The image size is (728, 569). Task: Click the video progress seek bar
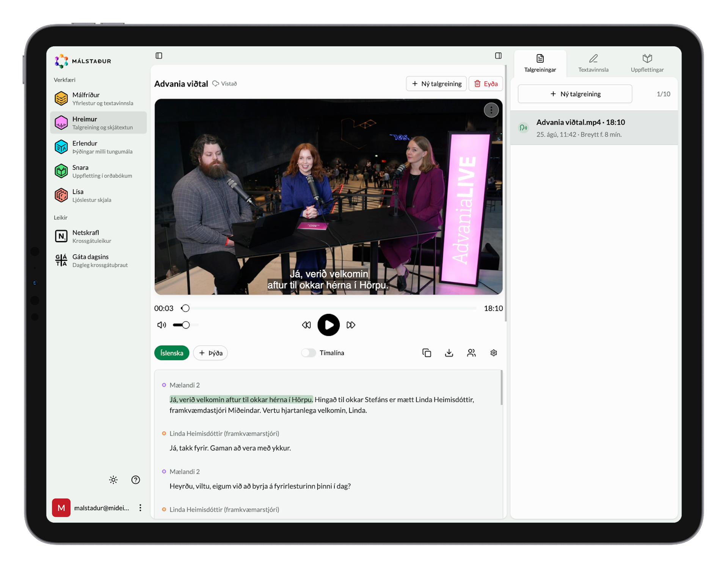tap(328, 308)
